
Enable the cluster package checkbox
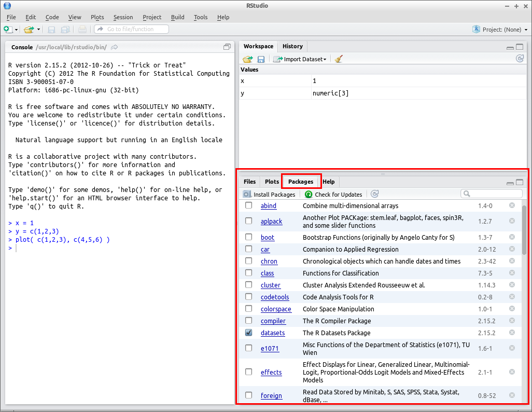point(249,284)
